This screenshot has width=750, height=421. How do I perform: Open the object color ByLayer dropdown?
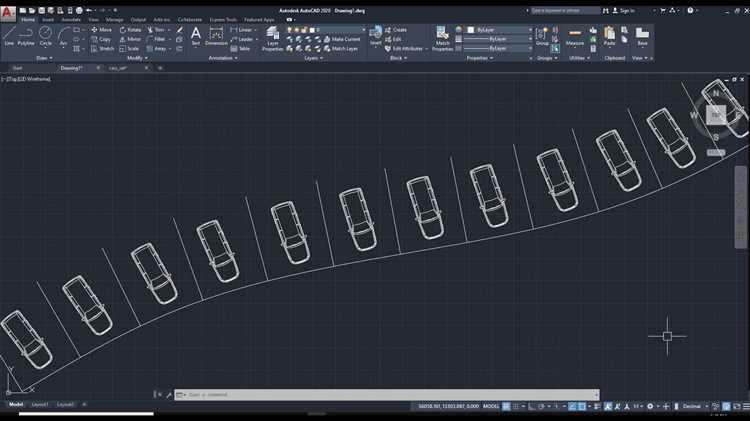coord(499,30)
